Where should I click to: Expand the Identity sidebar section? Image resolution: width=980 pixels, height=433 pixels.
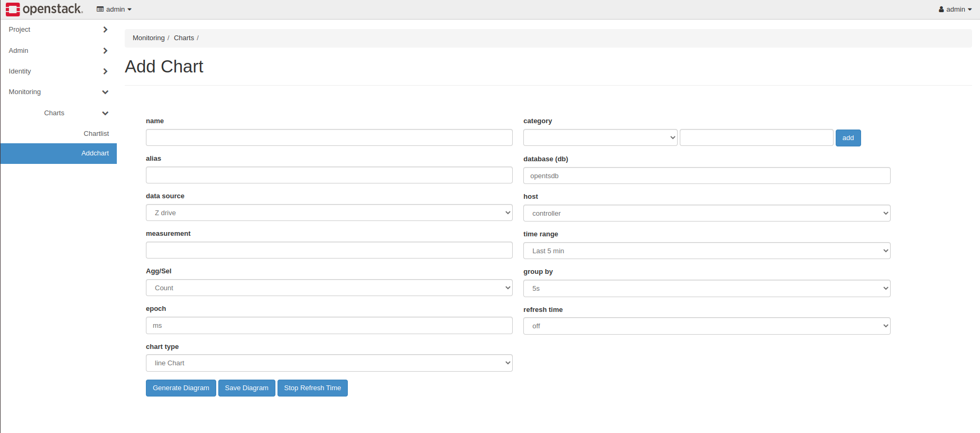point(58,71)
